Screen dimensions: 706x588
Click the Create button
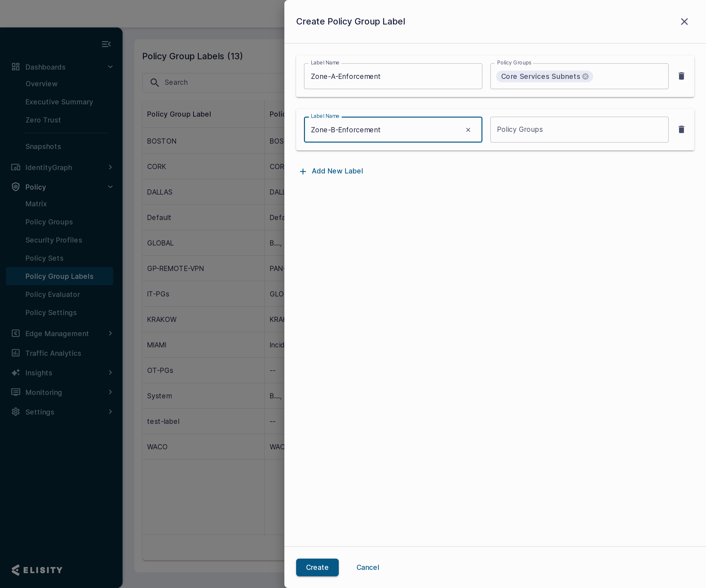pyautogui.click(x=317, y=567)
